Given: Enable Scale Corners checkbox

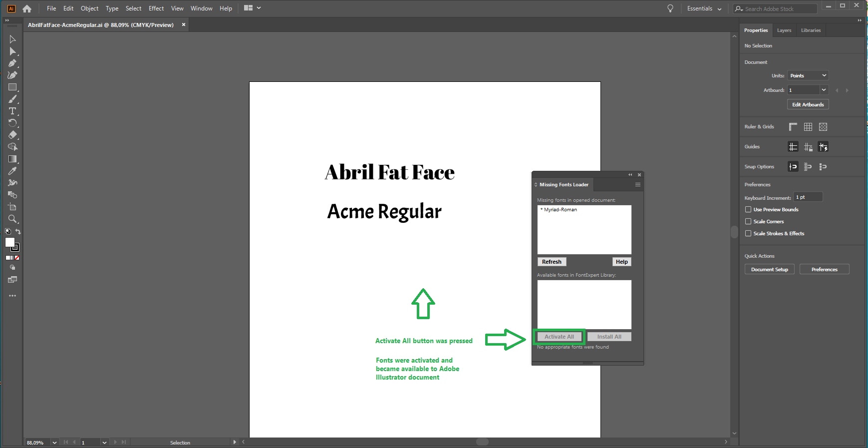Looking at the screenshot, I should [748, 222].
